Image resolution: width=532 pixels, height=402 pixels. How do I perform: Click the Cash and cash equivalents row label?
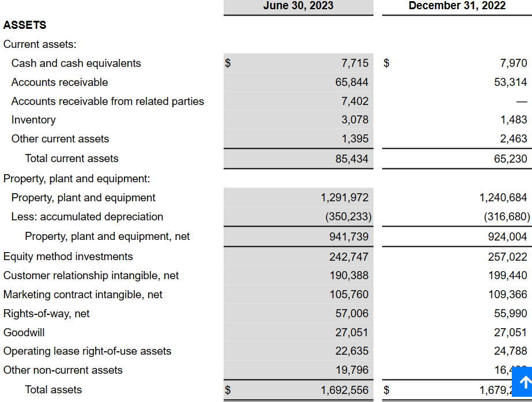(76, 63)
